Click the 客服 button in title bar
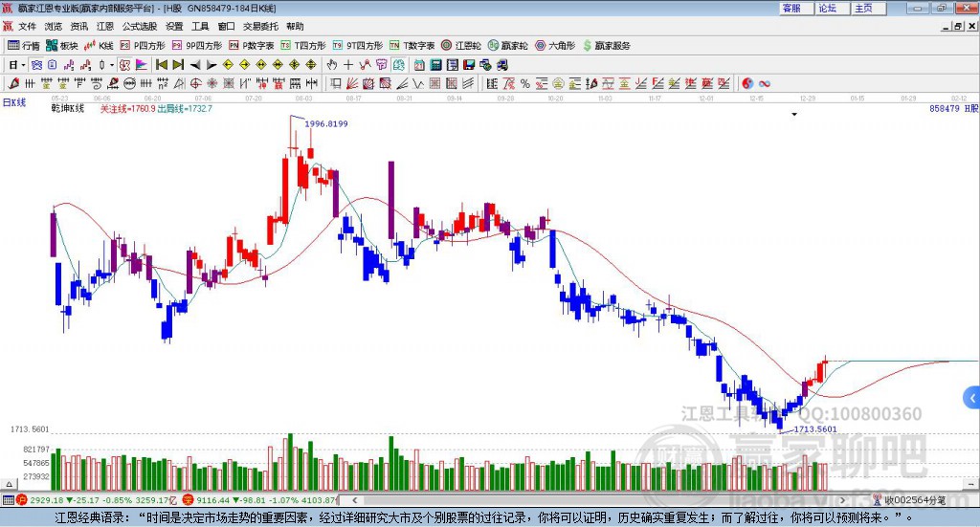This screenshot has height=527, width=980. coord(797,8)
